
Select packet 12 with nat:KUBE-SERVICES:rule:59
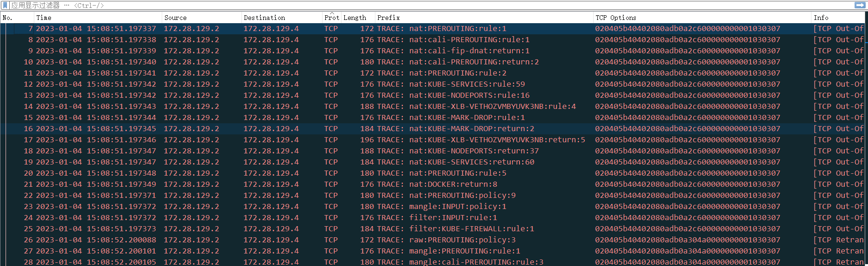[467, 84]
